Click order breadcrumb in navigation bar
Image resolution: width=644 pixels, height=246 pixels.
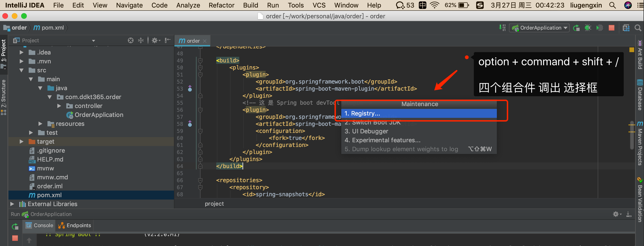(15, 28)
